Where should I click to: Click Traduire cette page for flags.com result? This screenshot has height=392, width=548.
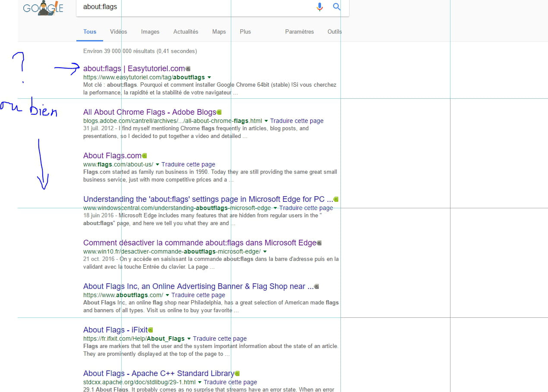188,165
